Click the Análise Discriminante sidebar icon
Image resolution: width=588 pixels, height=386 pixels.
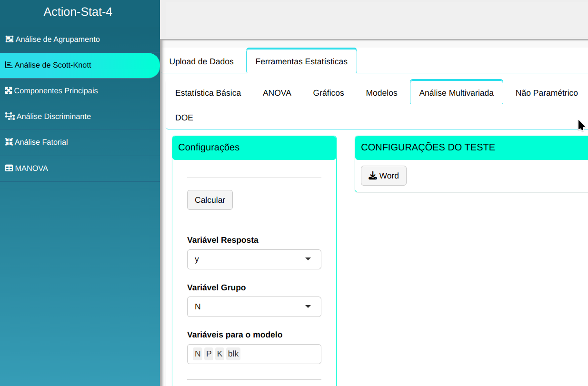(x=10, y=116)
